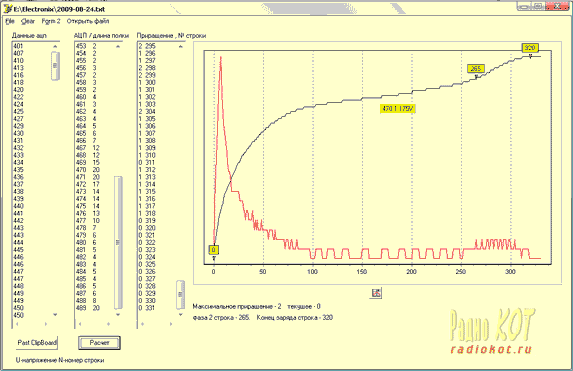Screen dimensions: 573x371
Task: Click the right horizontal scroll arrow of the АЦП / длина полки list
Action: click(x=108, y=324)
